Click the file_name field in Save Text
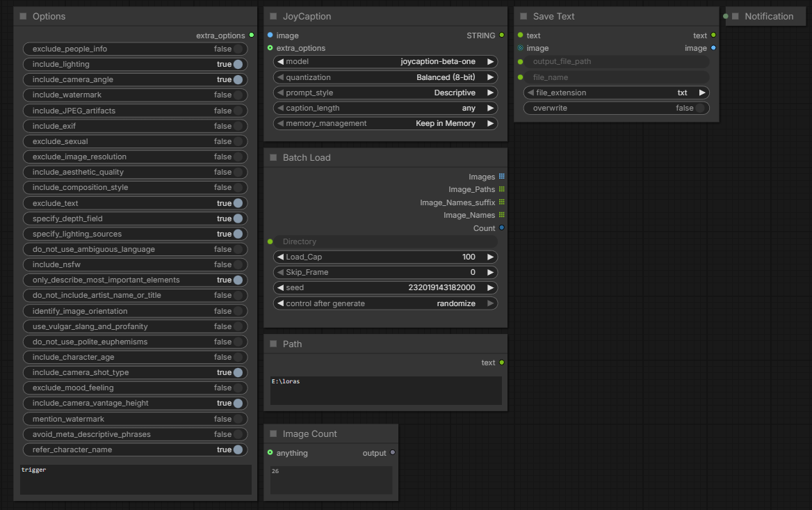This screenshot has width=812, height=510. click(x=616, y=77)
